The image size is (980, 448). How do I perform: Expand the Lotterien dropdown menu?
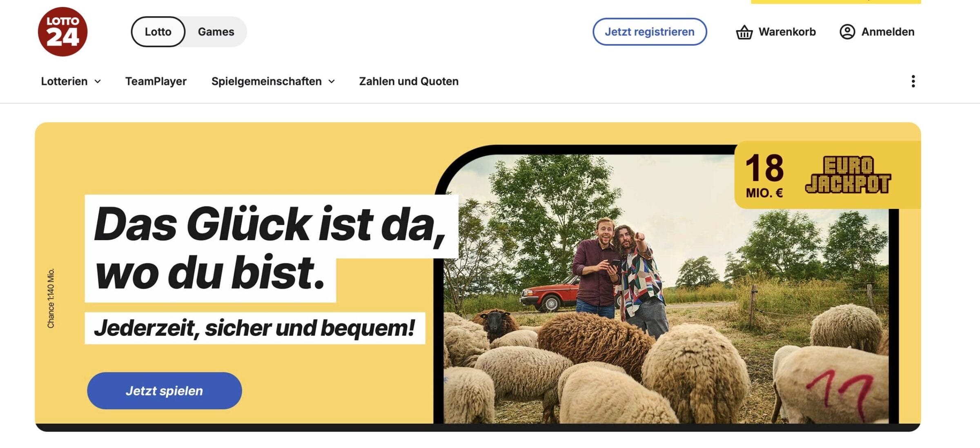click(x=71, y=81)
